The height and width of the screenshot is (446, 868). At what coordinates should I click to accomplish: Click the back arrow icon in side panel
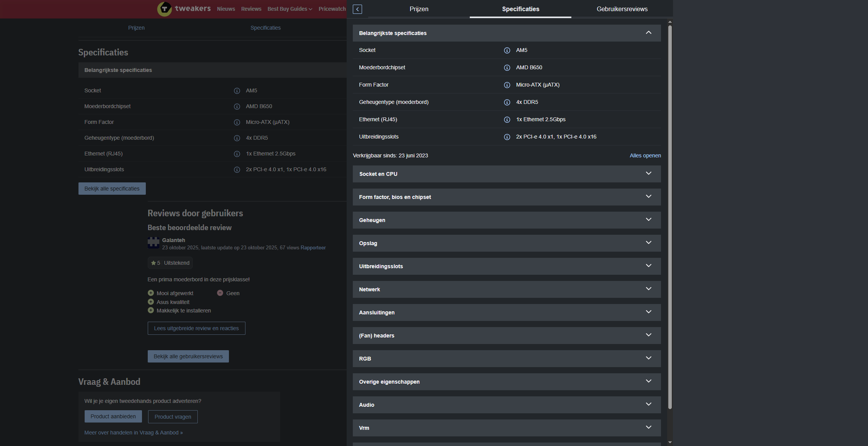pyautogui.click(x=357, y=9)
